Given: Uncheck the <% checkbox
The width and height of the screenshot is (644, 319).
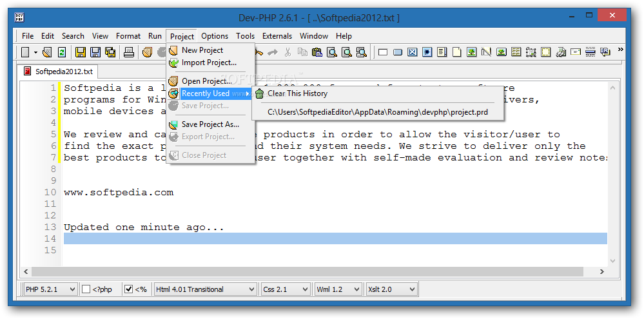Looking at the screenshot, I should 128,289.
